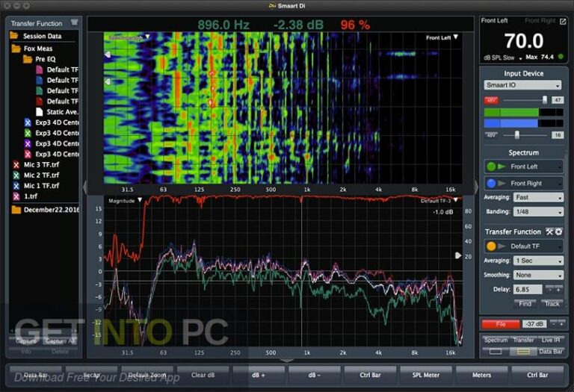The height and width of the screenshot is (392, 574).
Task: Open the Default TF-3 trace selector dropdown
Action: pos(456,200)
